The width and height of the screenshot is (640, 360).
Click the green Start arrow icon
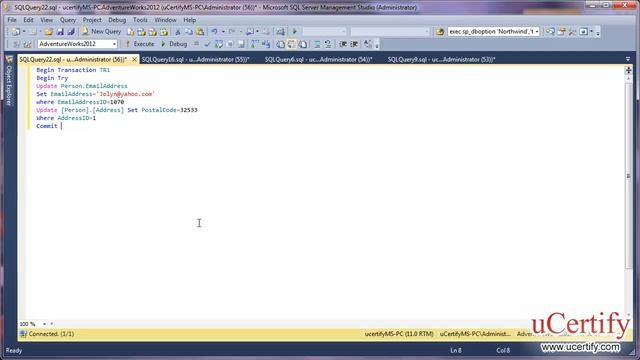[294, 31]
